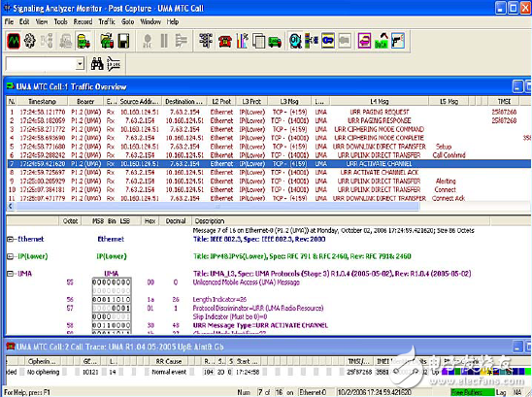Click the green truck icon in toolbar
The width and height of the screenshot is (532, 397).
point(275,42)
